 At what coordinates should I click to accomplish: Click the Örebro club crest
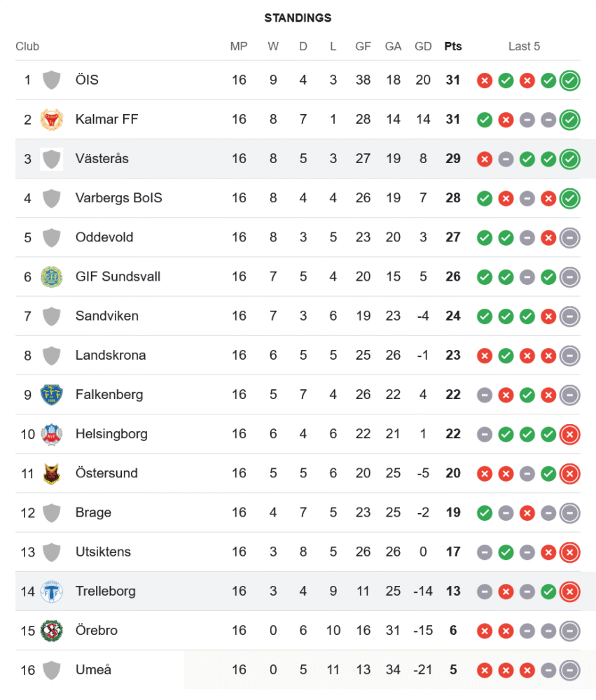click(x=51, y=631)
